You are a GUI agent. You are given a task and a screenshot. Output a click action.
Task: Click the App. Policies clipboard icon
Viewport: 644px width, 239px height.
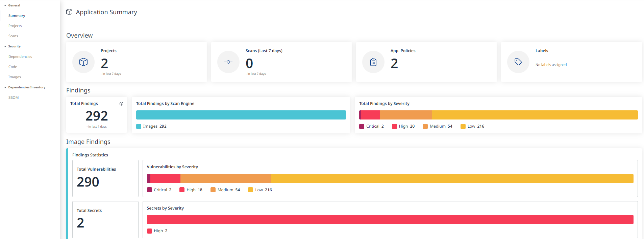pos(373,62)
